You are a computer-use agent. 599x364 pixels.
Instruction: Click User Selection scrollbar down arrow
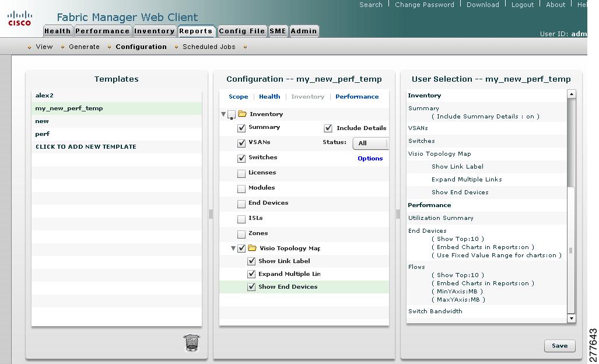tap(572, 318)
